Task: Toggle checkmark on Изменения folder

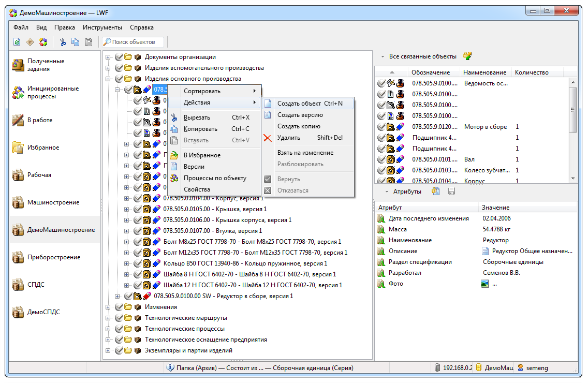Action: [x=119, y=307]
